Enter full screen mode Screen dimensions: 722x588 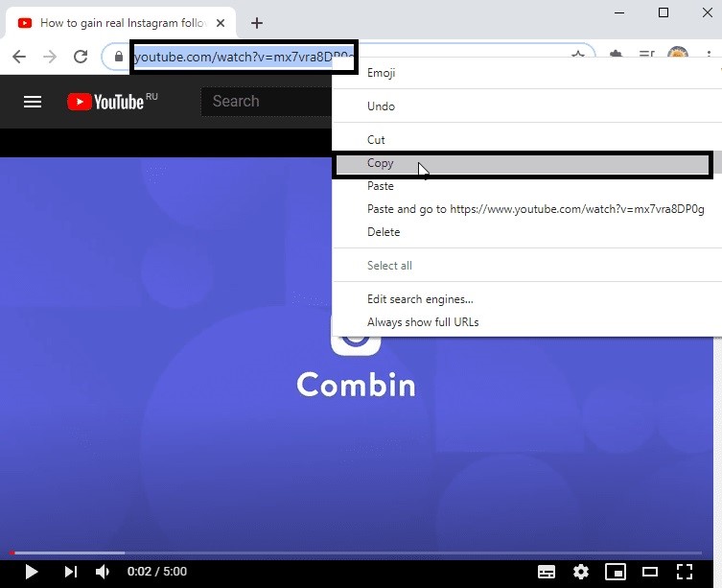(x=685, y=572)
